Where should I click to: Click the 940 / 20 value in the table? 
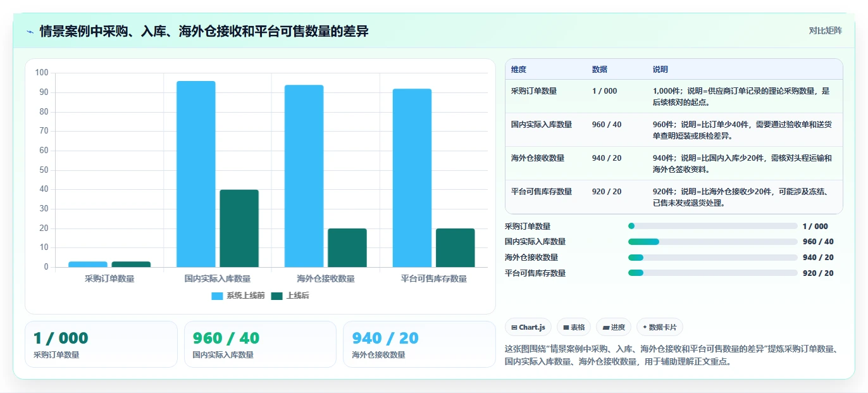coord(607,158)
